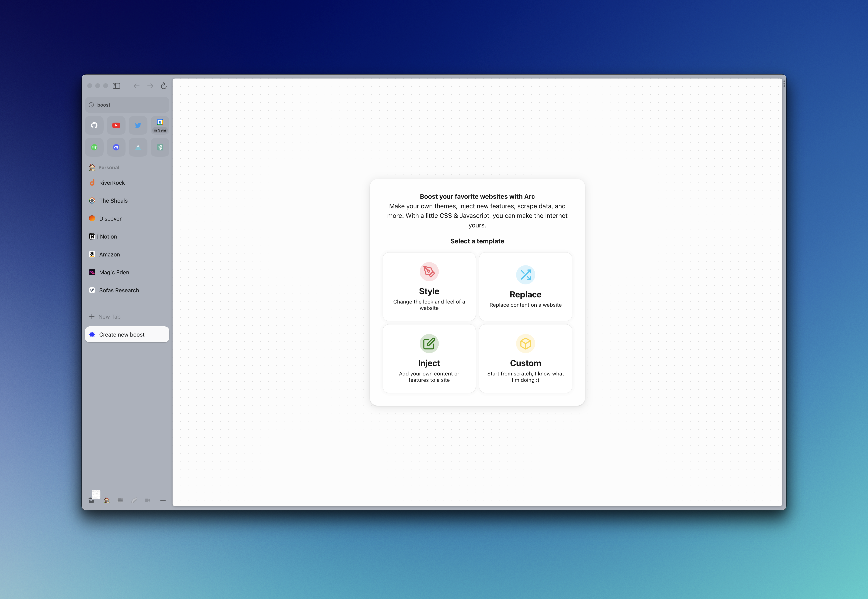Click the Replace shuffle arrows icon
Image resolution: width=868 pixels, height=599 pixels.
(x=525, y=275)
